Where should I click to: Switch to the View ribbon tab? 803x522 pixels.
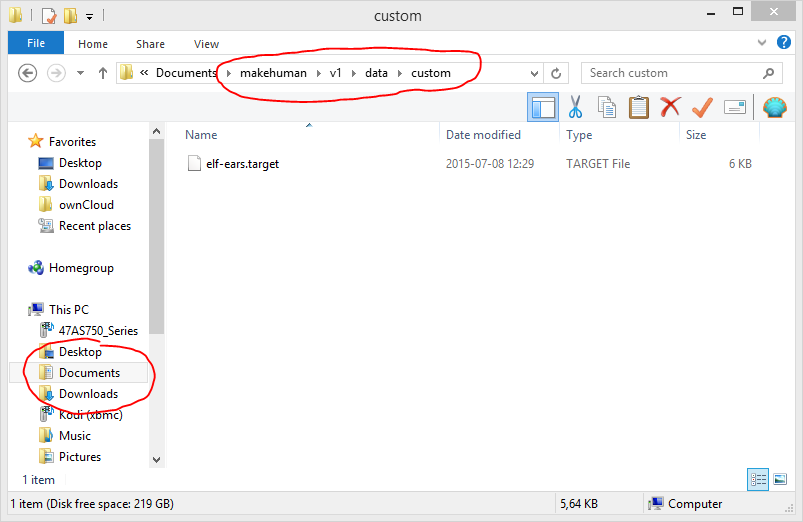(x=206, y=44)
